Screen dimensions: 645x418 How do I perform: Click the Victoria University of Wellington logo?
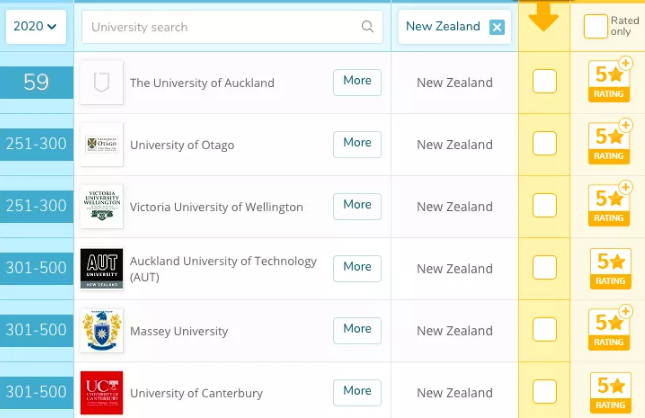[102, 206]
